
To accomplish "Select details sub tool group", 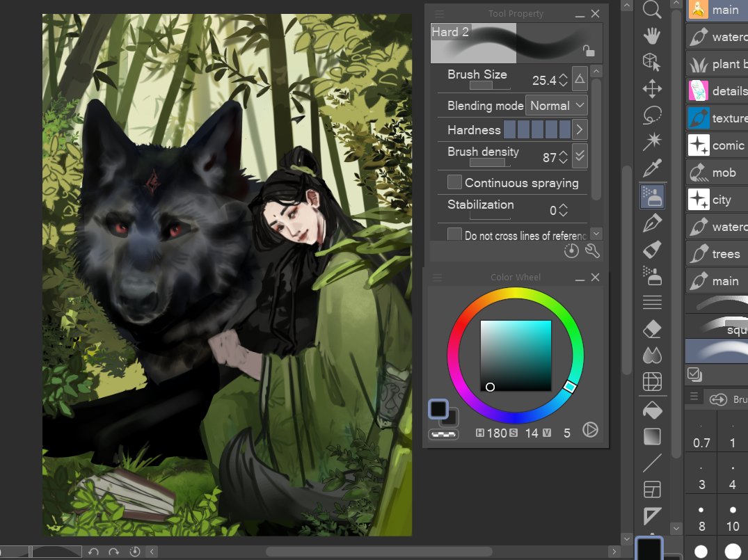I will click(717, 90).
